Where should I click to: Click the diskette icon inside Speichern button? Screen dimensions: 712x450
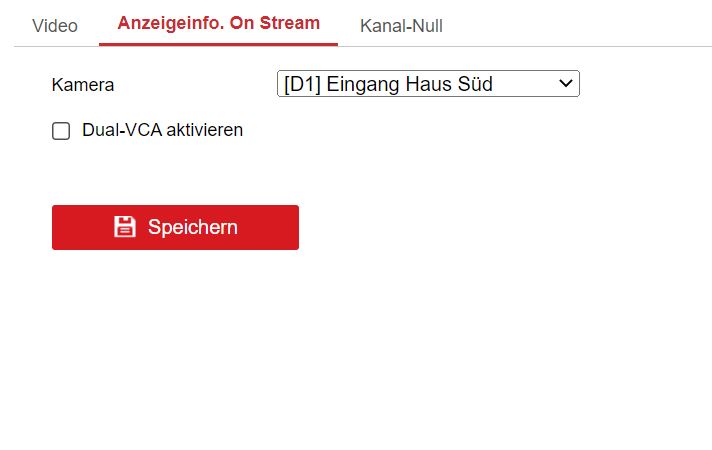125,227
